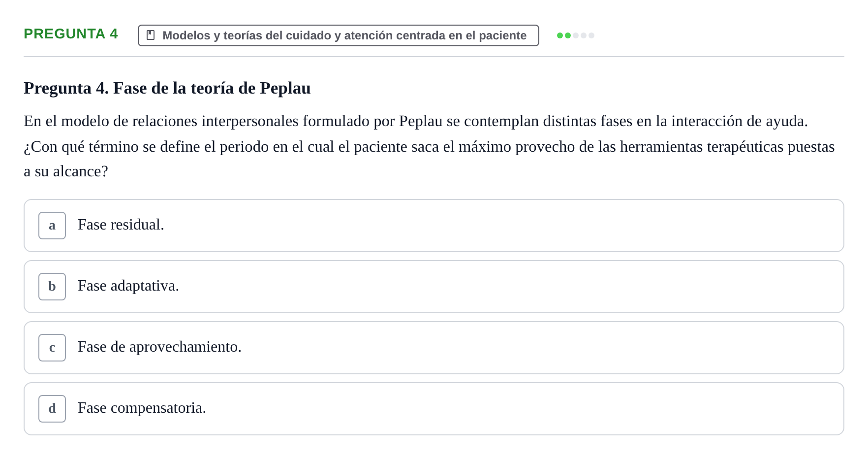Click the last gray difficulty dot
The height and width of the screenshot is (460, 868).
(591, 35)
